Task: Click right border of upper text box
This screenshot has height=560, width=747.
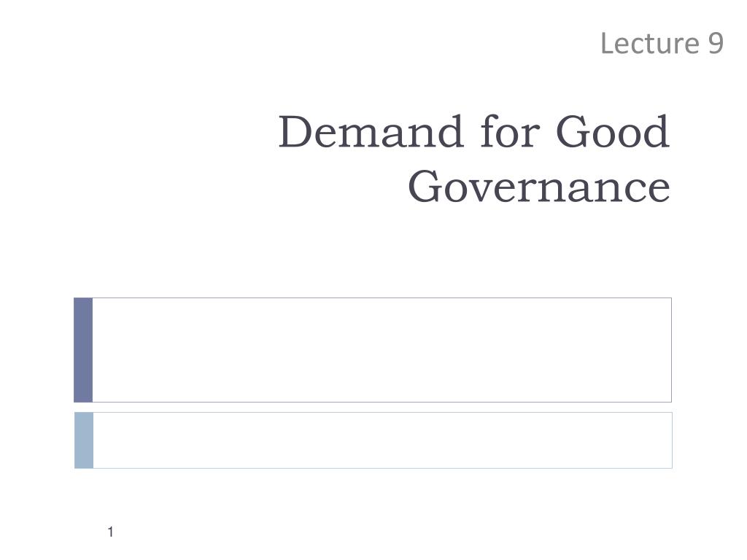Action: point(672,350)
